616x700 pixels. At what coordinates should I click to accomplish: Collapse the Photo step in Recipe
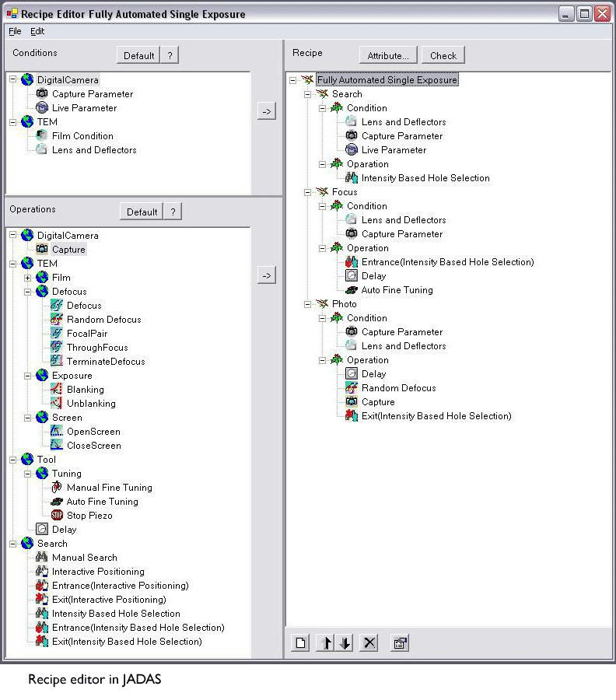click(307, 304)
